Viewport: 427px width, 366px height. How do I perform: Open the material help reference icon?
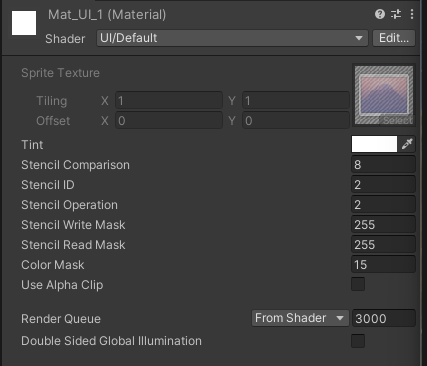point(380,14)
